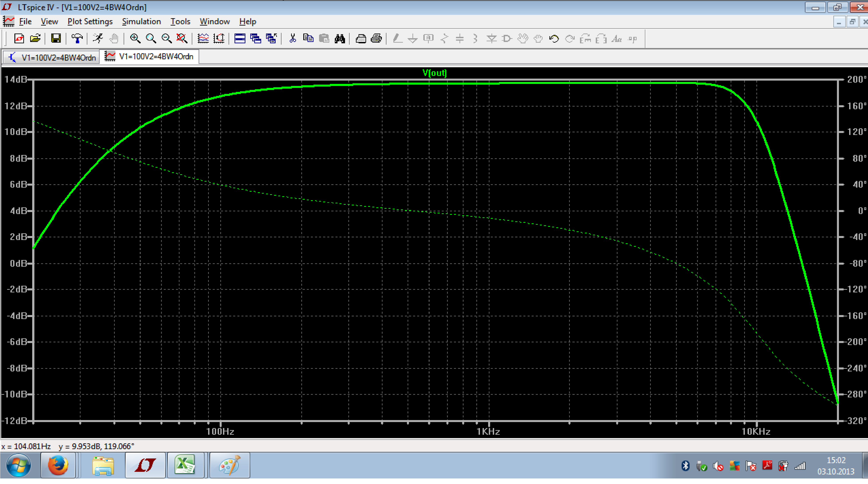Tile windows horizontally icon
The image size is (868, 484).
tap(240, 38)
